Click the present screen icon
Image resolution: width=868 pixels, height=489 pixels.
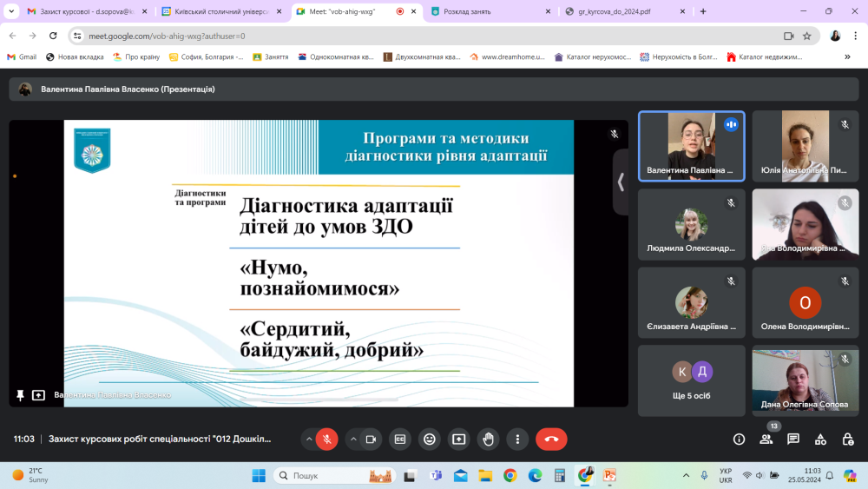tap(458, 439)
